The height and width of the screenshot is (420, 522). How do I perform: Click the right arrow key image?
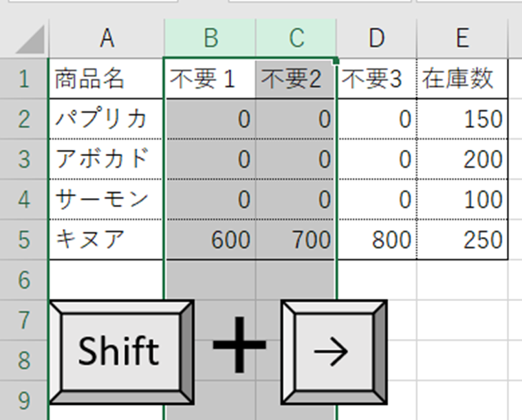(334, 351)
